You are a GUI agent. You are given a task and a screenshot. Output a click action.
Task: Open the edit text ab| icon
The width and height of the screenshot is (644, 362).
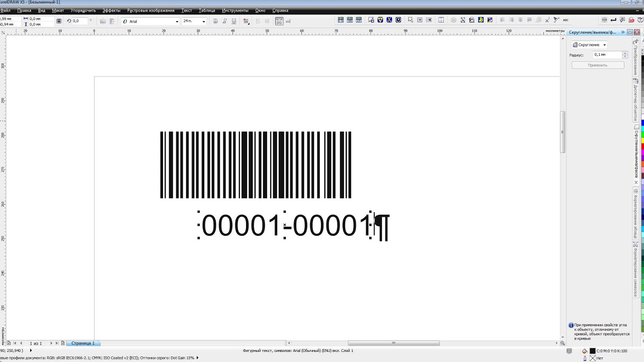288,21
